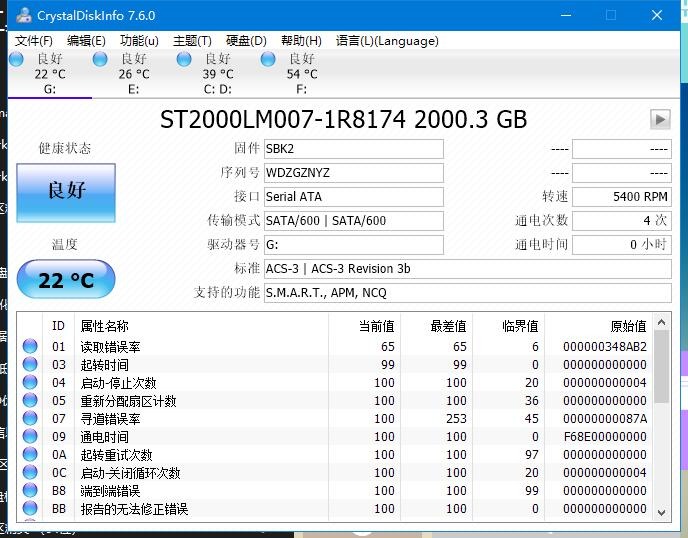Click status orb for attribute B8 端到端错误
This screenshot has height=538, width=688.
point(30,490)
